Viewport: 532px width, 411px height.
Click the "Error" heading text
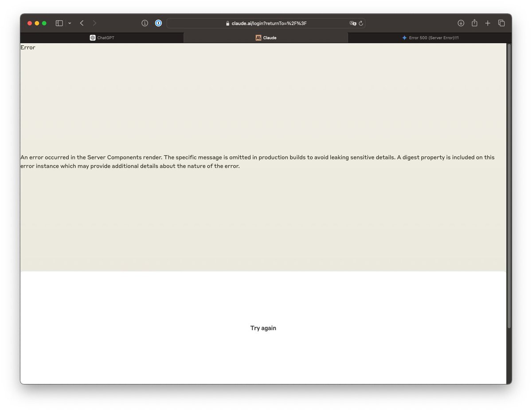point(28,47)
